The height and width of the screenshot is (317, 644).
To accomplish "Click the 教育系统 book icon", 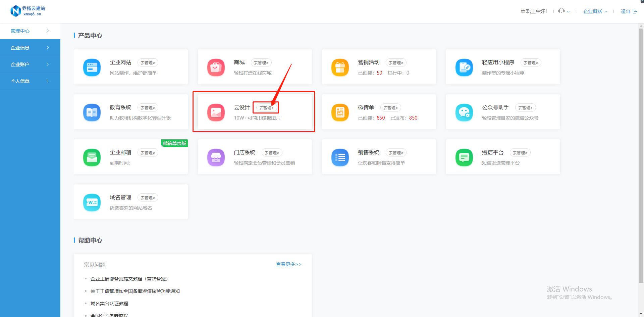I will point(92,112).
